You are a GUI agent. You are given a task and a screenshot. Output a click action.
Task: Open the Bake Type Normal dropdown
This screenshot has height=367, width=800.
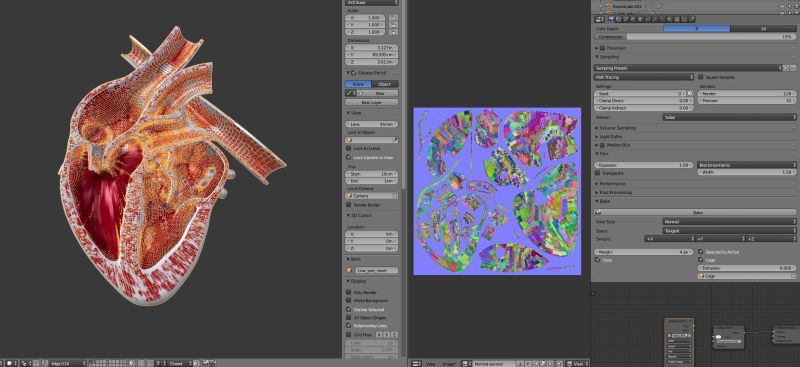coord(729,222)
